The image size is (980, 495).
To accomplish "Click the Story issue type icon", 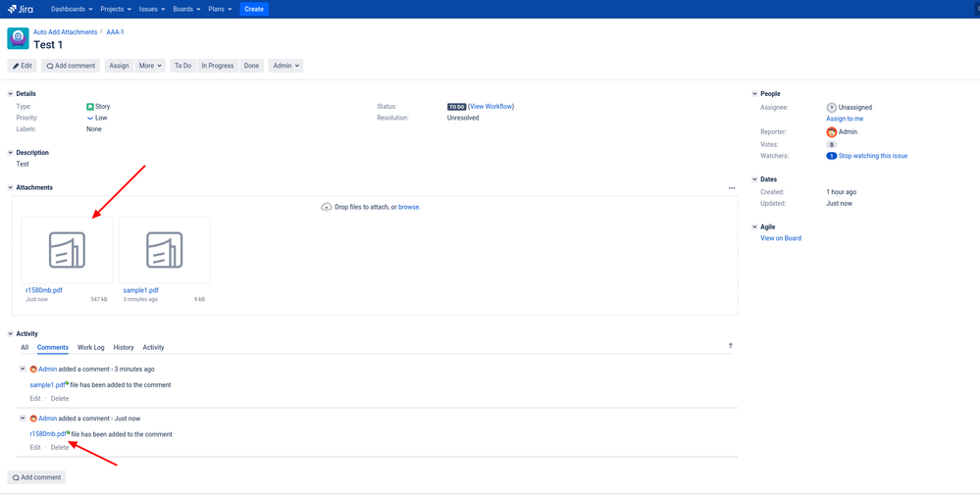I will tap(90, 107).
